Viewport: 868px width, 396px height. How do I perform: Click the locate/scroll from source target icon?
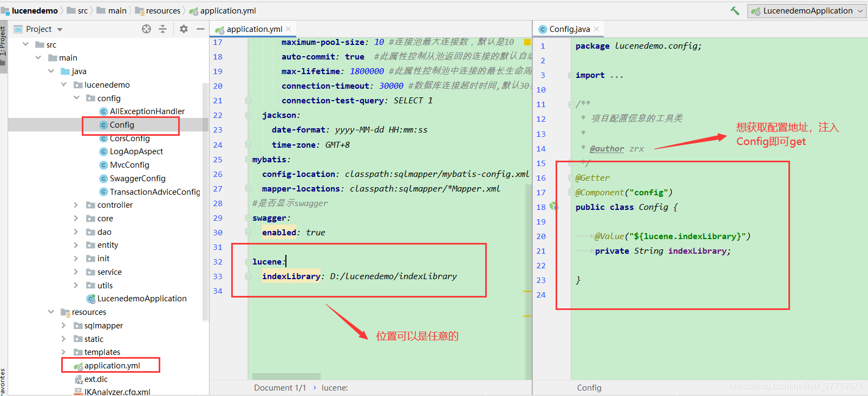(146, 29)
